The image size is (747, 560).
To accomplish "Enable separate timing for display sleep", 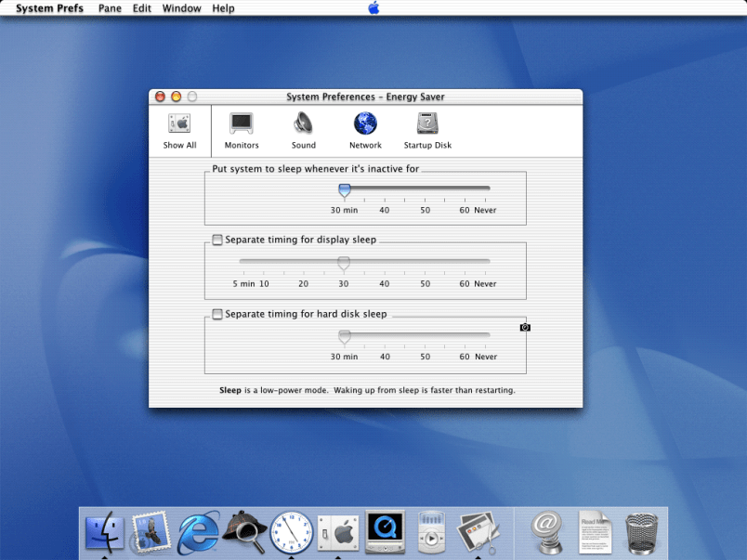I will [x=217, y=240].
